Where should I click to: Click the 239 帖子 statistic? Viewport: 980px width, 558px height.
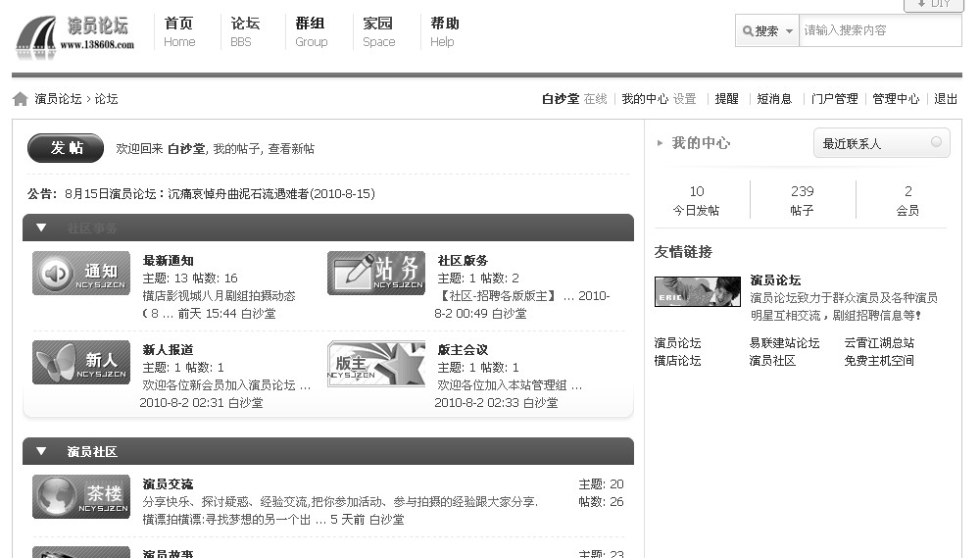(802, 200)
